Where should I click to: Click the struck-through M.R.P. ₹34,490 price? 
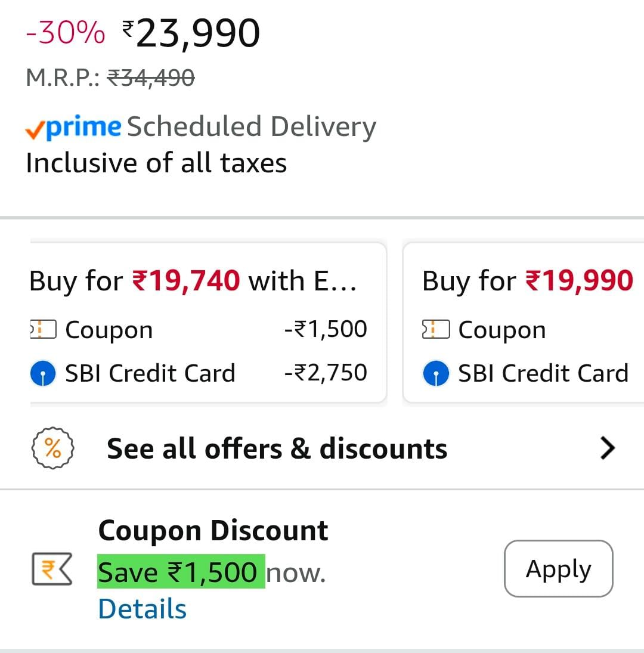point(151,78)
